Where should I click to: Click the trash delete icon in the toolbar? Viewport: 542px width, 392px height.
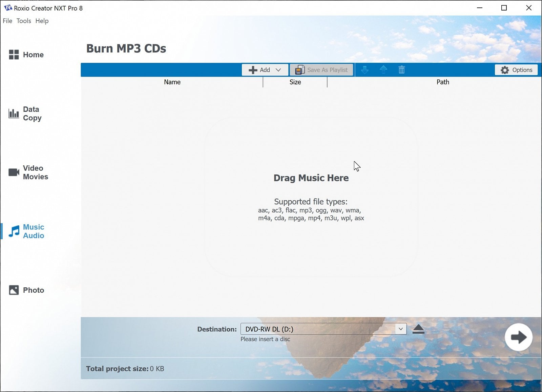(401, 70)
